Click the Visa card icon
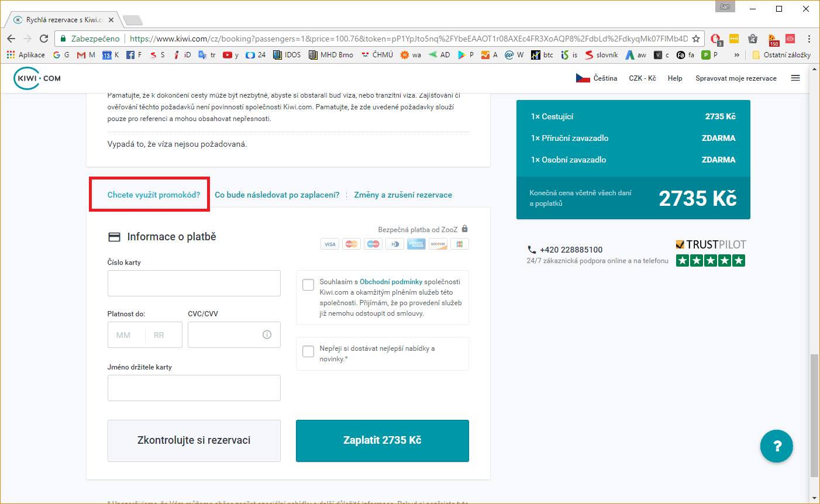The height and width of the screenshot is (504, 820). click(x=330, y=244)
